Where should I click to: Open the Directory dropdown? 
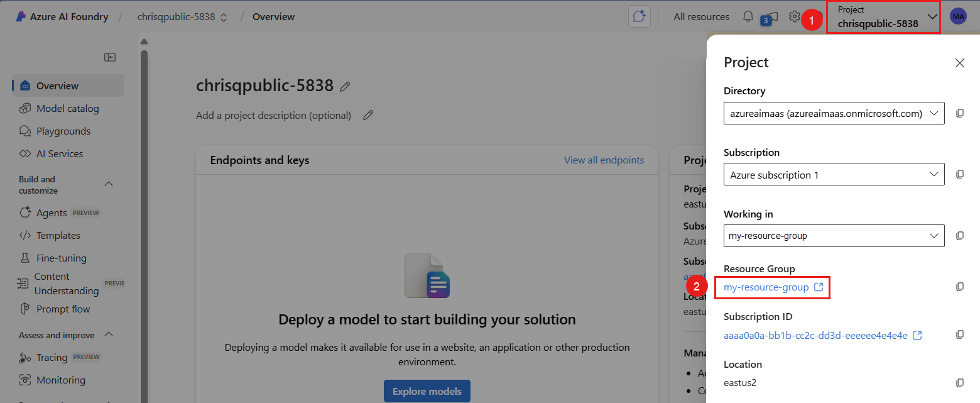[x=834, y=113]
